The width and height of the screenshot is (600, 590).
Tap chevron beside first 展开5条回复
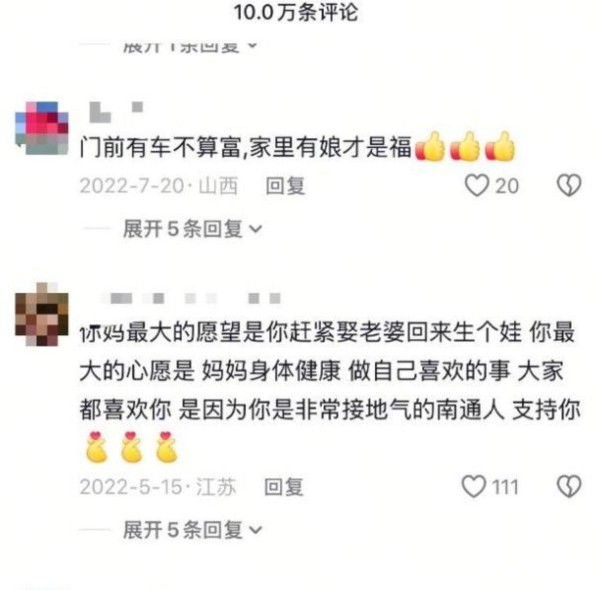[x=255, y=229]
